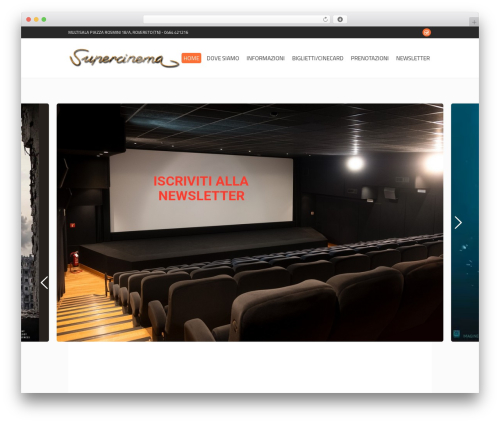
Task: Click the address and phone text in top bar
Action: click(x=128, y=32)
